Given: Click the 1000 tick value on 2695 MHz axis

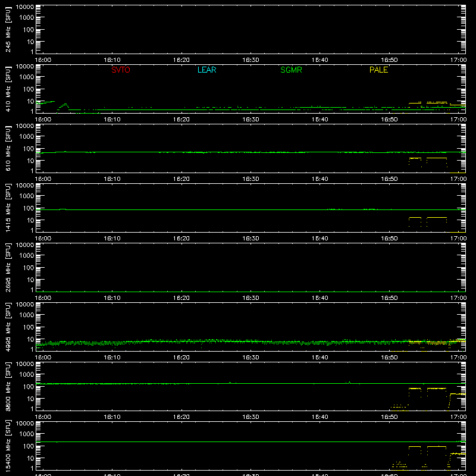Looking at the screenshot, I should tap(27, 256).
